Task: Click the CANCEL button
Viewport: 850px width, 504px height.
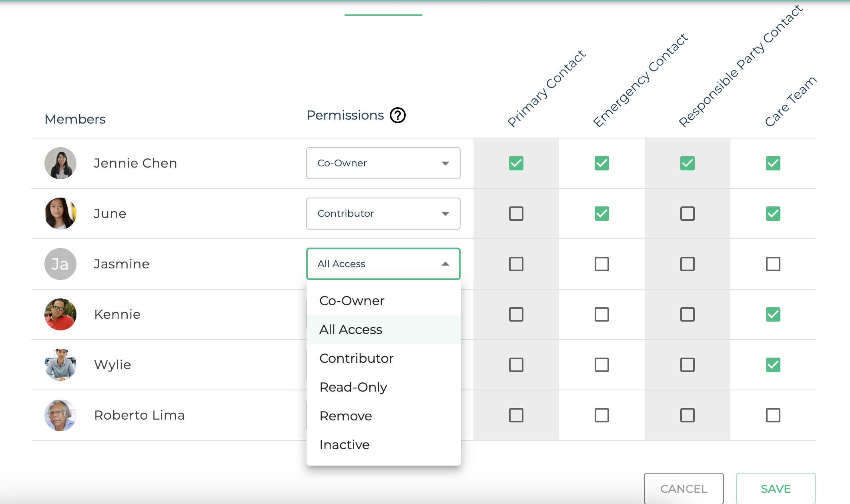Action: tap(684, 489)
